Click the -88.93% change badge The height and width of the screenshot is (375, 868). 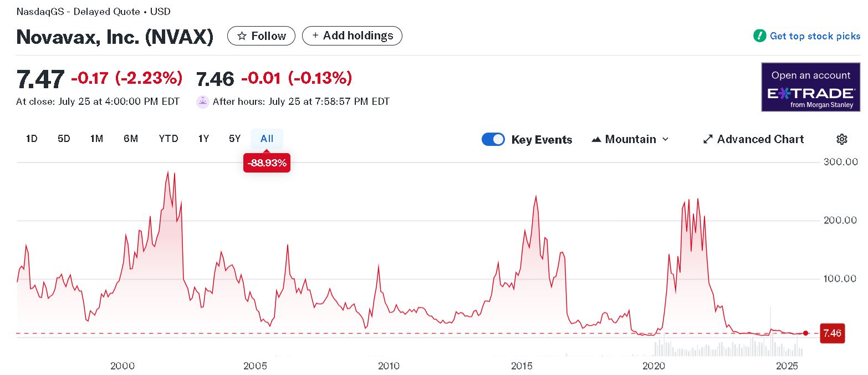point(267,163)
